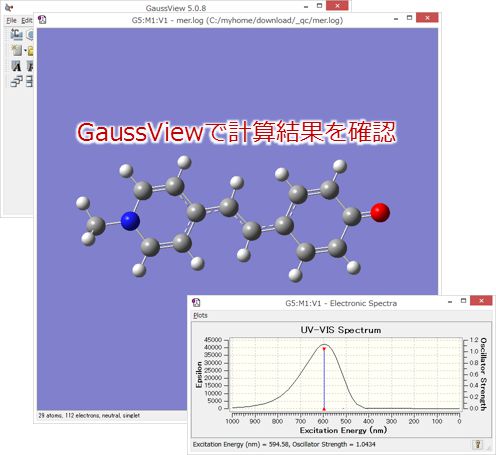Screen dimensions: 496x455
Task: Click the mer.log window title bar text
Action: [x=237, y=20]
